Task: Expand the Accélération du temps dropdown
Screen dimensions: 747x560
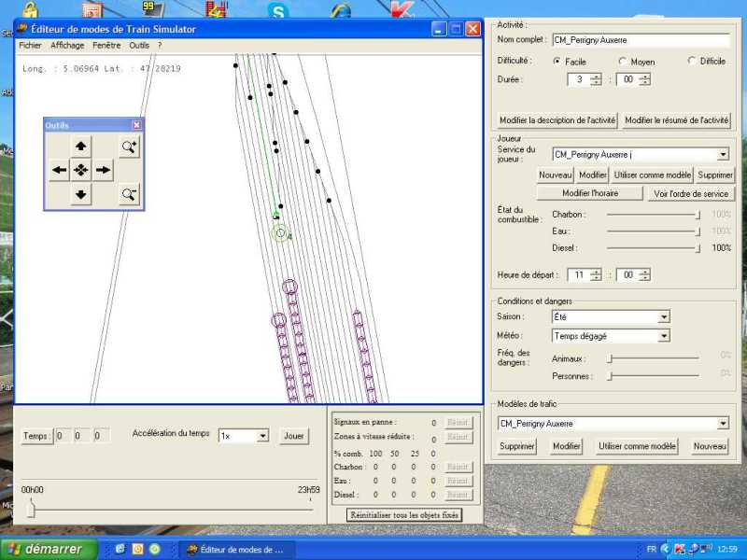Action: coord(262,436)
